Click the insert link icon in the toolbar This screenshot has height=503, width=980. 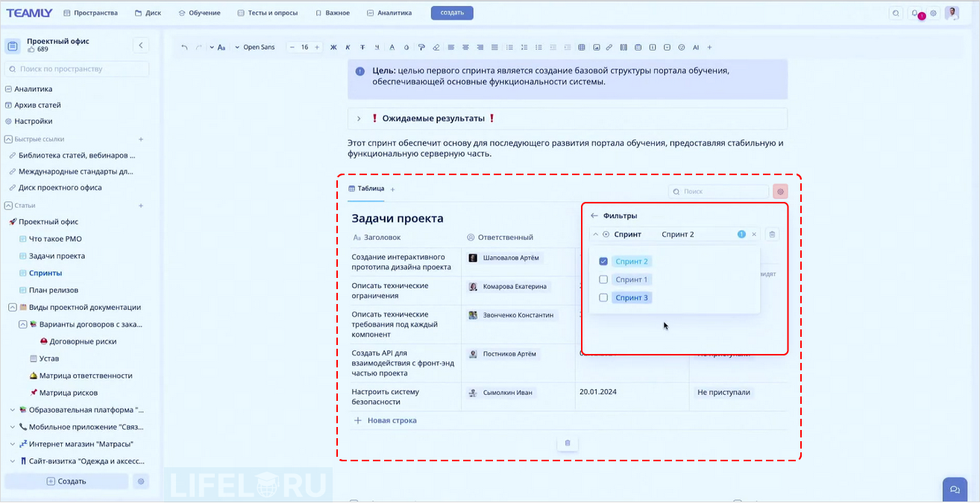click(x=609, y=47)
